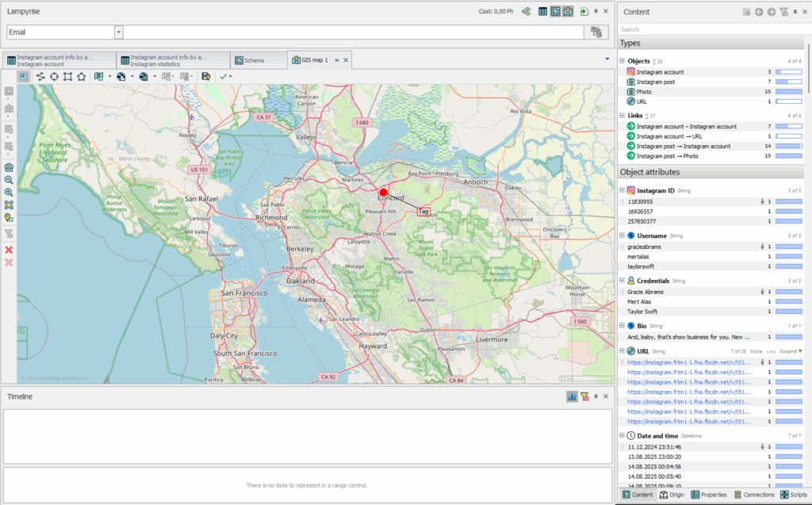Zoom out with the minus magnifier icon
Viewport: 812px width, 505px height.
(x=9, y=180)
